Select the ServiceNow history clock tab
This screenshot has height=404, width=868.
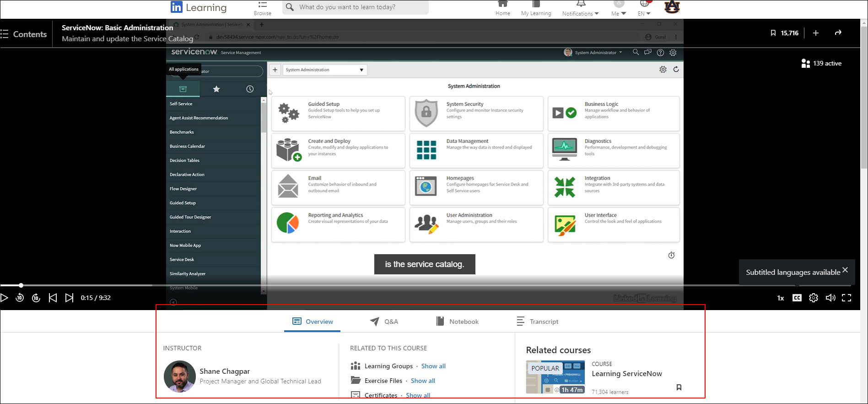(x=250, y=89)
